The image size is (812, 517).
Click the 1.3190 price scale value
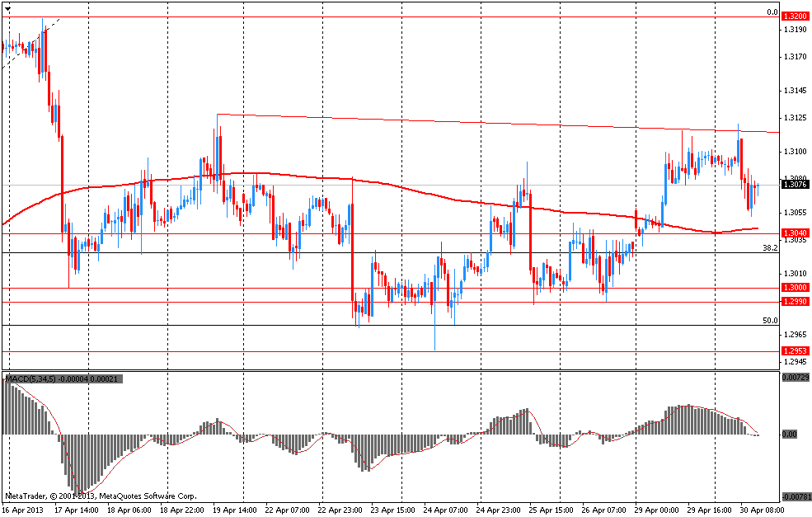[796, 30]
